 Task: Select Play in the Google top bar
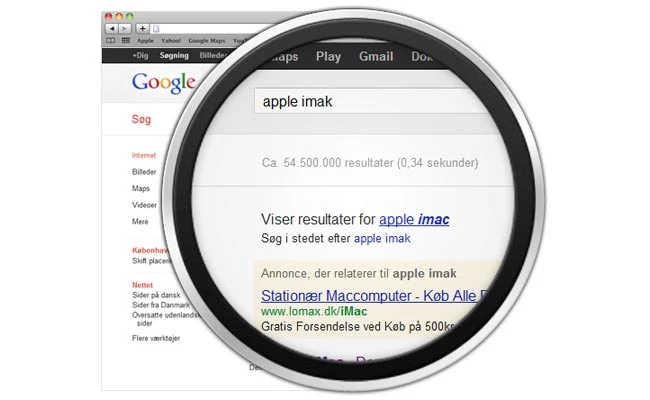(328, 56)
